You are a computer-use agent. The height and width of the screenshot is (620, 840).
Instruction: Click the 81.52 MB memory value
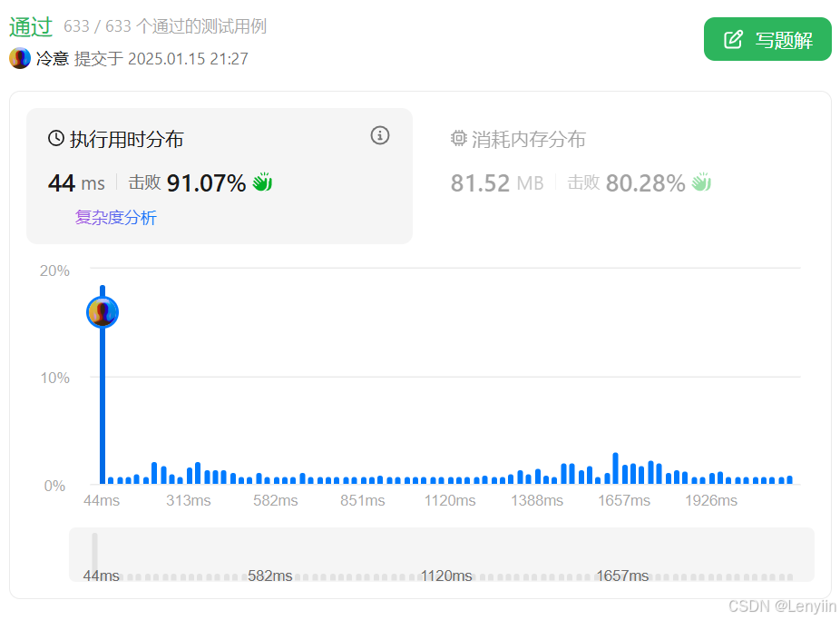pyautogui.click(x=497, y=183)
